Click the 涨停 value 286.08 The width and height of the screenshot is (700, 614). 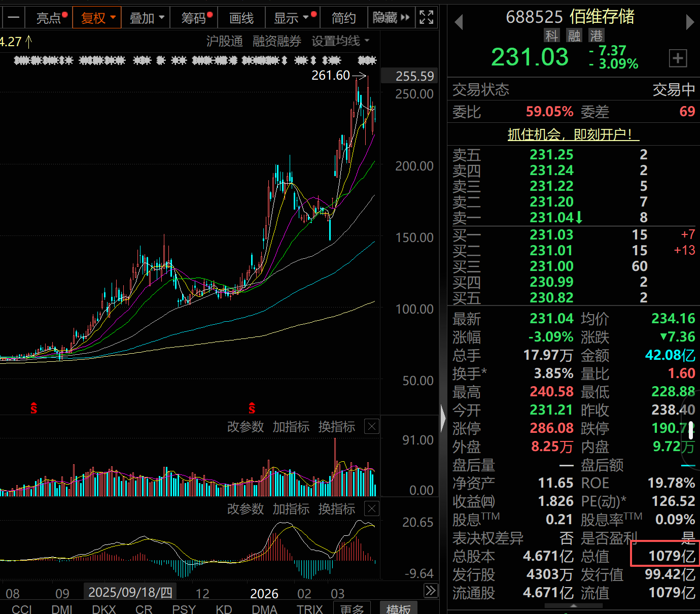tap(551, 428)
